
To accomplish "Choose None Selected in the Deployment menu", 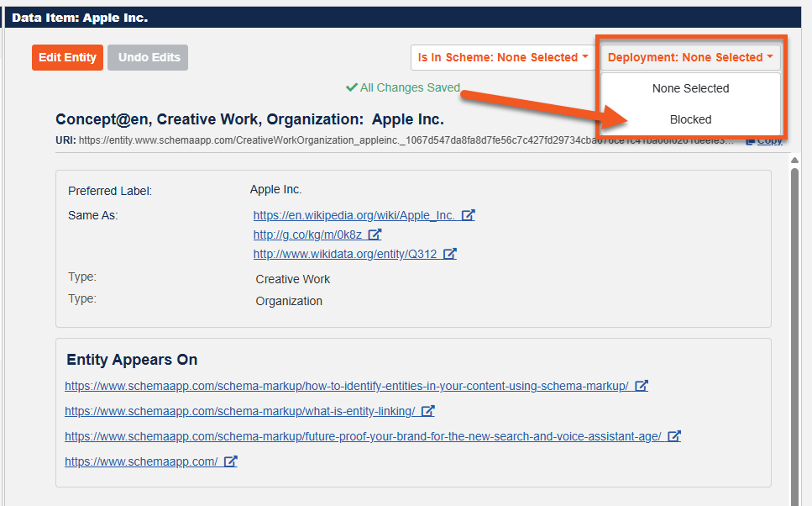I will (690, 88).
